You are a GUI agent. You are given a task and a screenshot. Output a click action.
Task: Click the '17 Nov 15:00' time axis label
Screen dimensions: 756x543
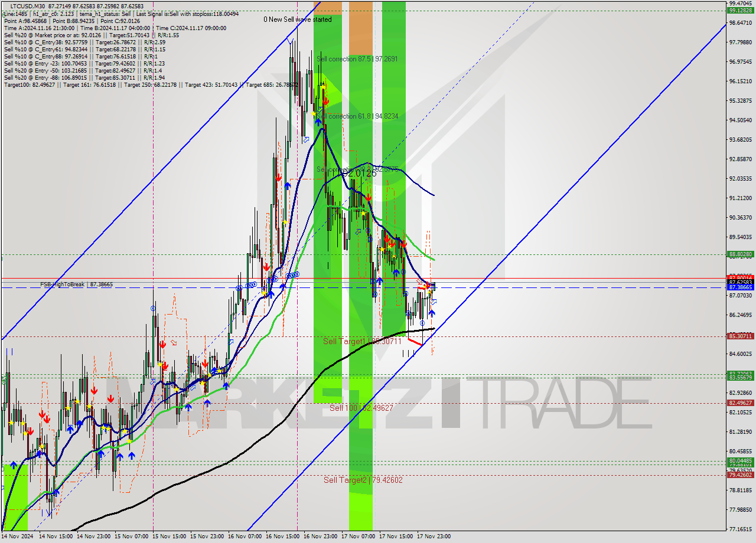(x=396, y=537)
